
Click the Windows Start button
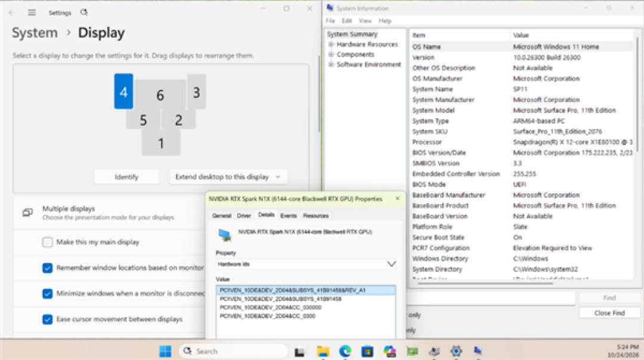pyautogui.click(x=165, y=352)
